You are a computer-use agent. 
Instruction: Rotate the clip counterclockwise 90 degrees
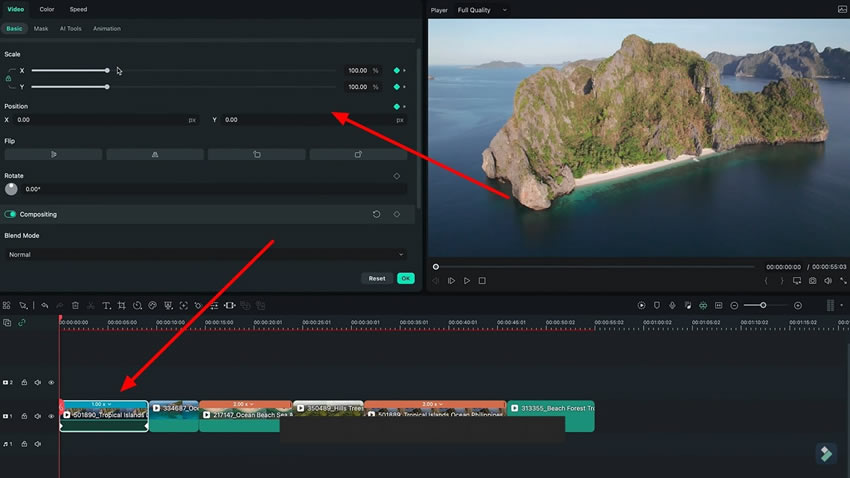[256, 154]
